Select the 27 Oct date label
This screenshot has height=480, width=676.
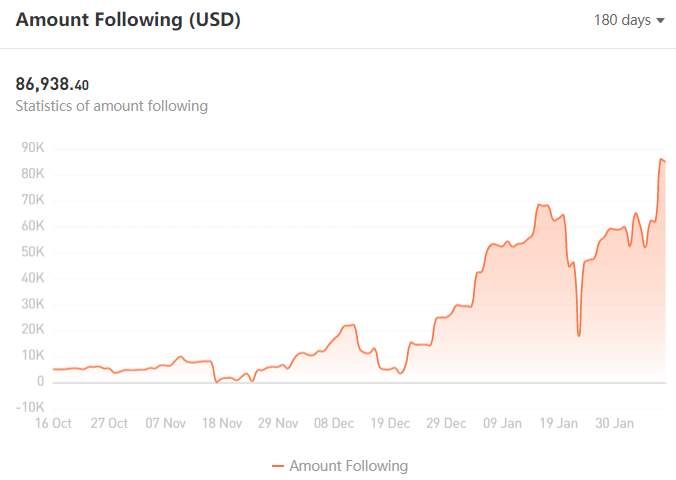tap(109, 423)
